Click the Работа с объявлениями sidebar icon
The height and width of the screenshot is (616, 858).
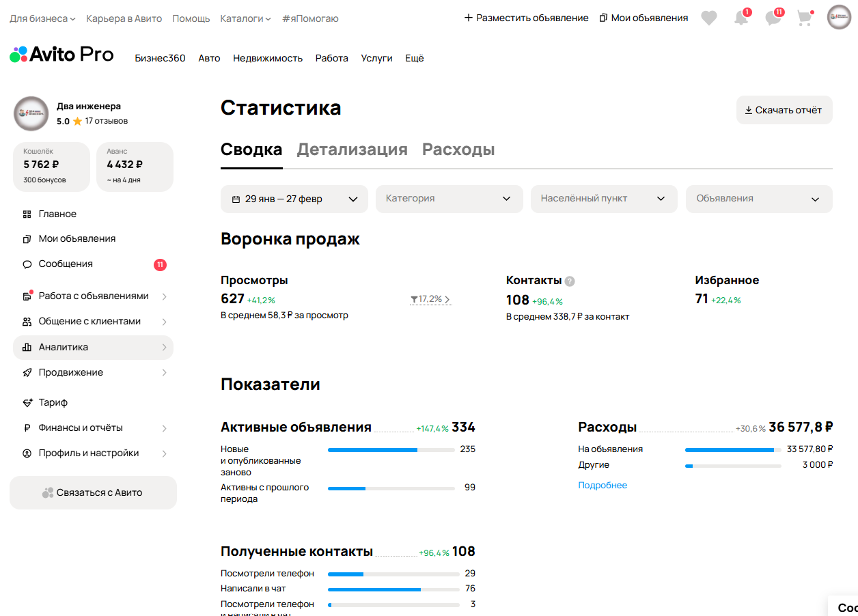tap(27, 296)
